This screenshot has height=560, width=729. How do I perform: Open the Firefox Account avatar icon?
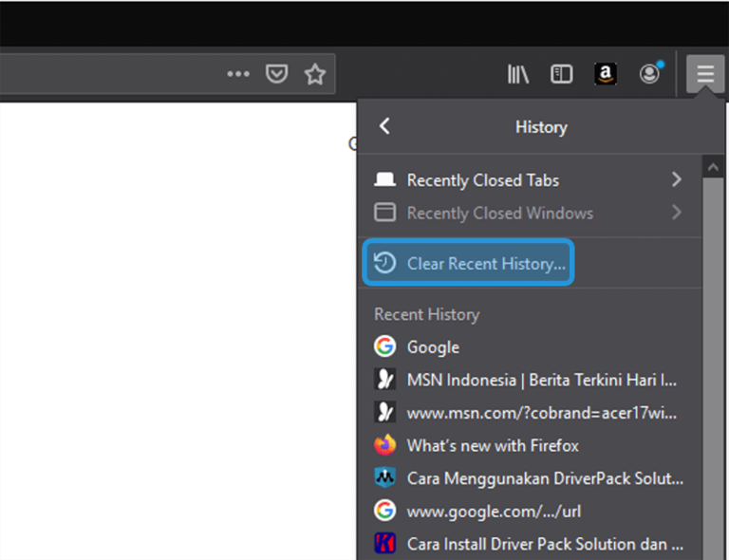click(x=650, y=72)
